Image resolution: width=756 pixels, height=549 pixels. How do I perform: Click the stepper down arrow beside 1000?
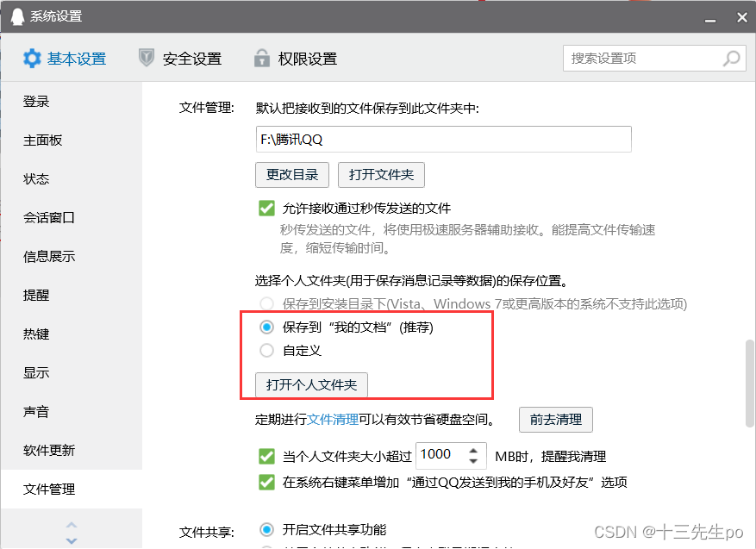pos(472,460)
